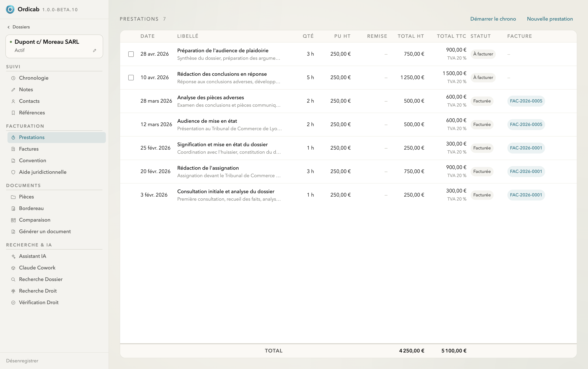
Task: Click the back chevron beside Dossiers
Action: [9, 27]
